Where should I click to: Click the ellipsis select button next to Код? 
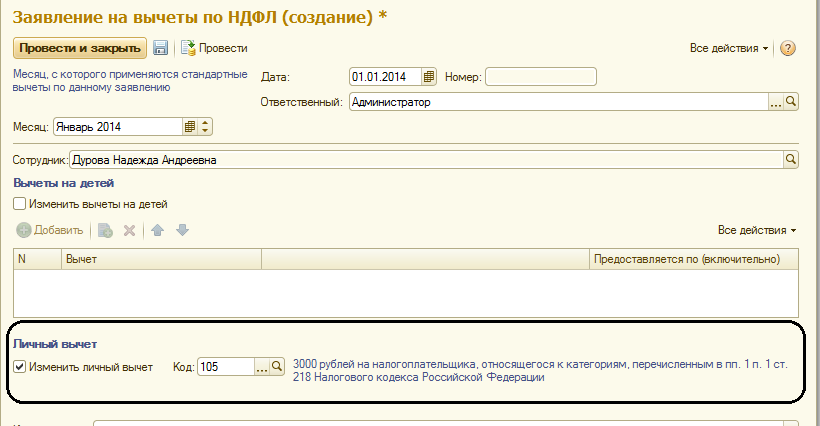point(261,367)
